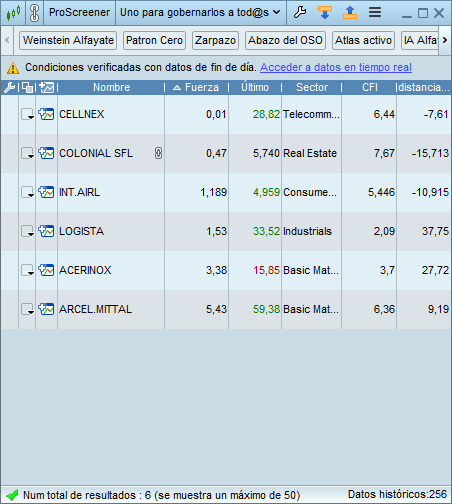Image resolution: width=452 pixels, height=504 pixels.
Task: Select the IA Alfa tab
Action: 420,40
